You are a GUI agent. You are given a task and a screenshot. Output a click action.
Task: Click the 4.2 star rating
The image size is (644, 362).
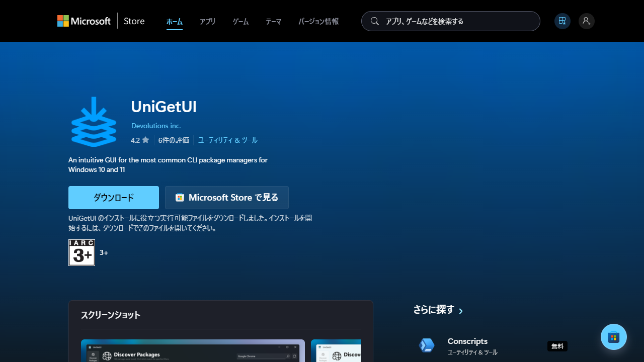(x=140, y=140)
